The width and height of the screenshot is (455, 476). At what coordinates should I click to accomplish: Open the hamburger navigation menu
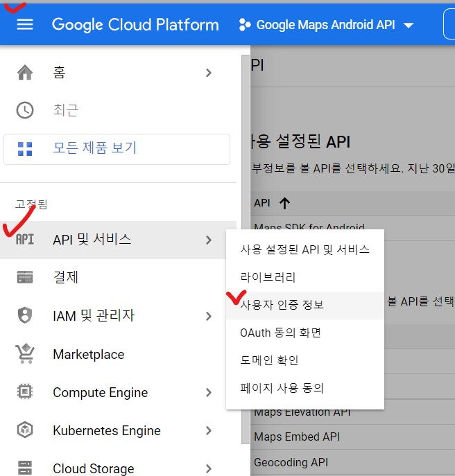point(25,24)
